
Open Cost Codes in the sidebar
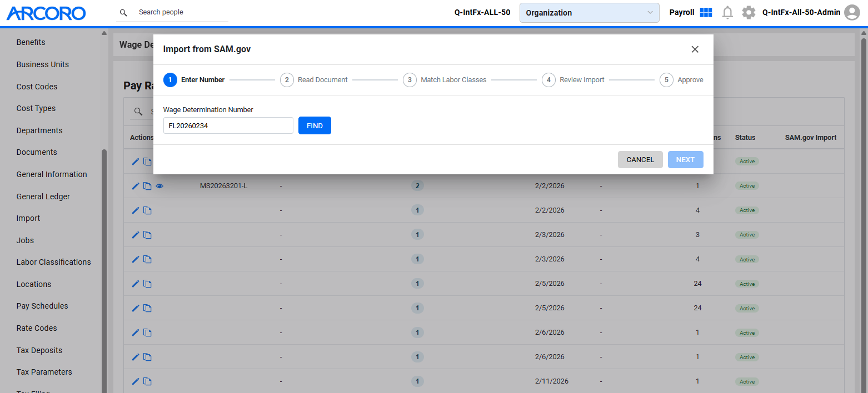(37, 87)
